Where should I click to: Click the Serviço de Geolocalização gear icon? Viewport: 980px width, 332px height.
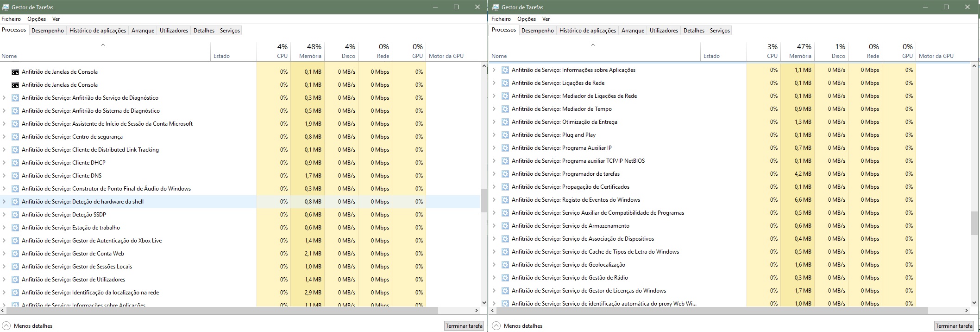[505, 265]
